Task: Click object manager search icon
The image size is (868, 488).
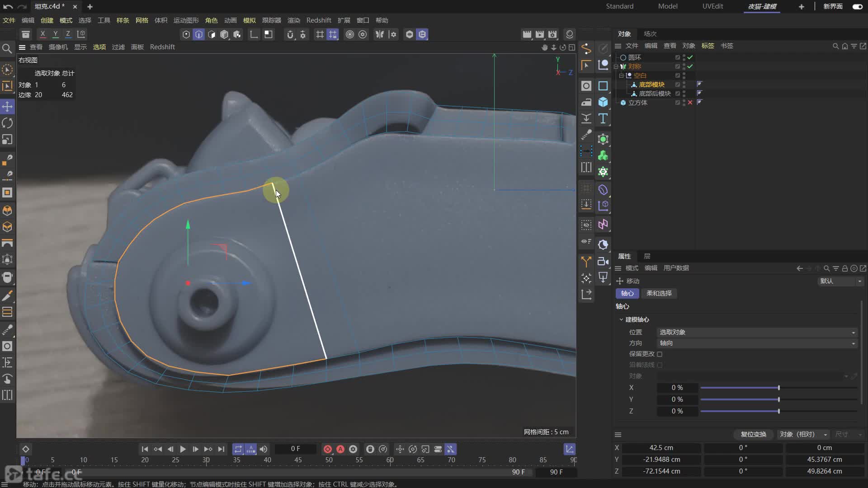Action: pos(835,46)
